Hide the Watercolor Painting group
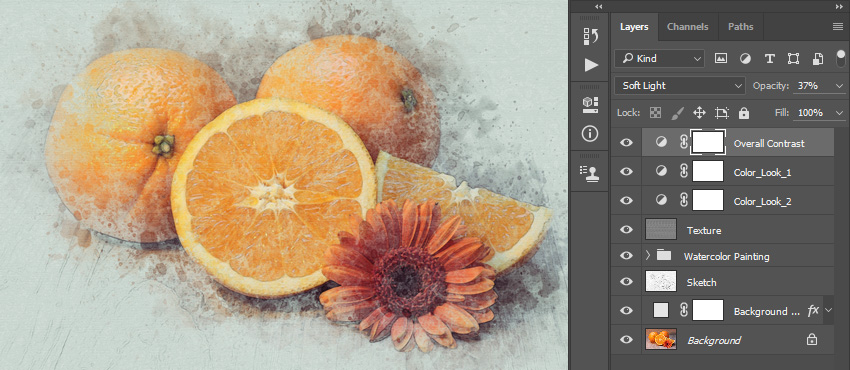Viewport: 850px width, 370px height. 626,255
